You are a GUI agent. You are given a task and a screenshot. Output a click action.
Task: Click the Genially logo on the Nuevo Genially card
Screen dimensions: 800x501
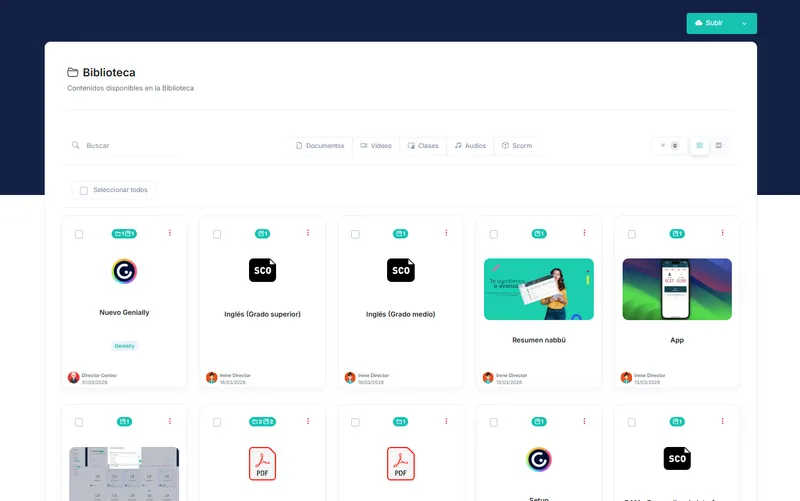(124, 271)
